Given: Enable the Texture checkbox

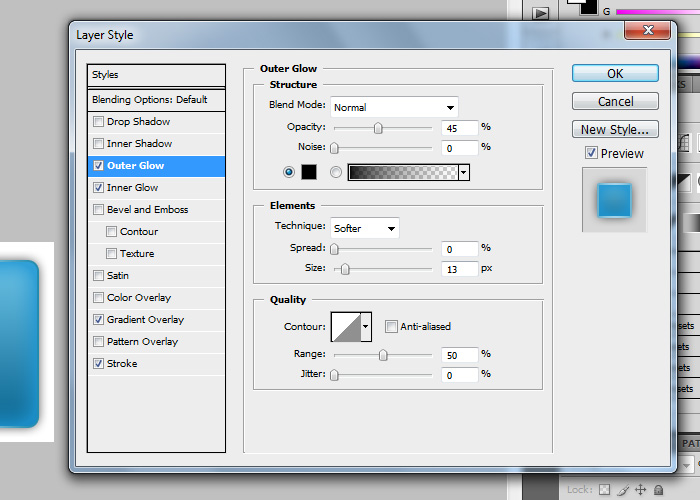Looking at the screenshot, I should coord(111,254).
